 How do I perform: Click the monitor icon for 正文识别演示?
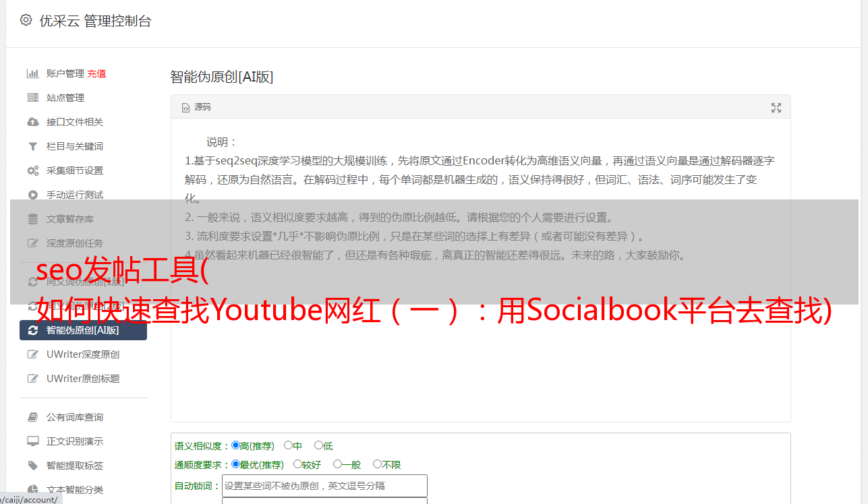32,441
